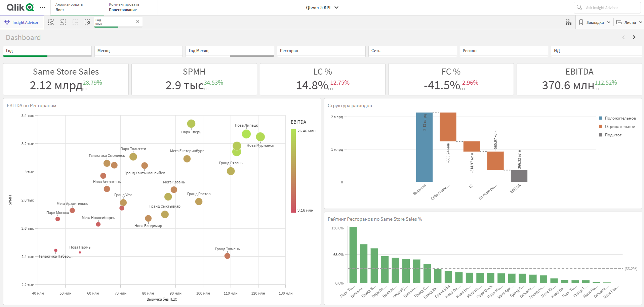Expand the Qlever 5 KPI app dropdown
Image resolution: width=644 pixels, height=307 pixels.
pyautogui.click(x=322, y=7)
